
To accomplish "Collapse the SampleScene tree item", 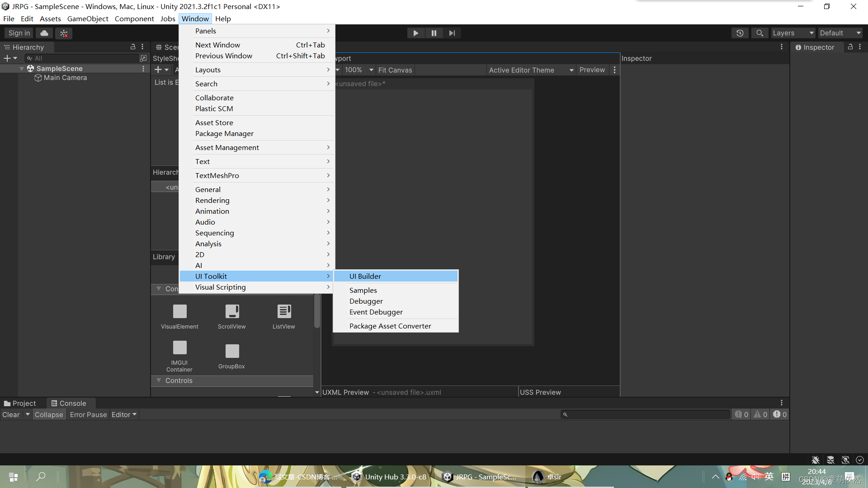I will (21, 68).
